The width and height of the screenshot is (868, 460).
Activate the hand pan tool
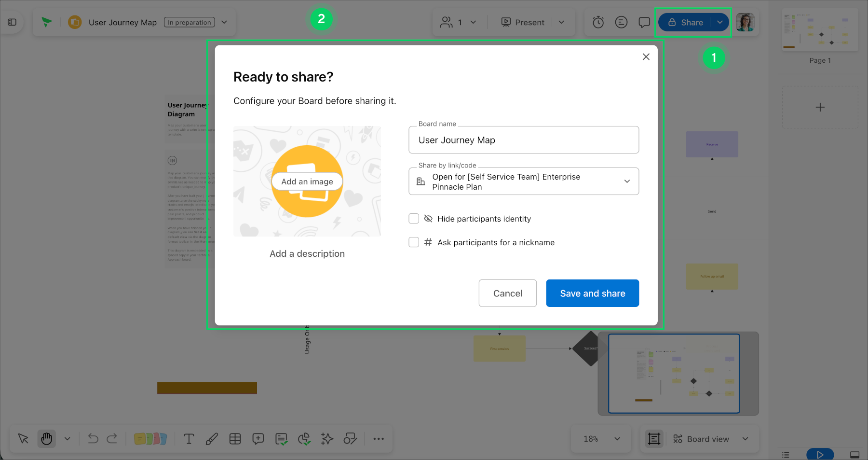47,439
